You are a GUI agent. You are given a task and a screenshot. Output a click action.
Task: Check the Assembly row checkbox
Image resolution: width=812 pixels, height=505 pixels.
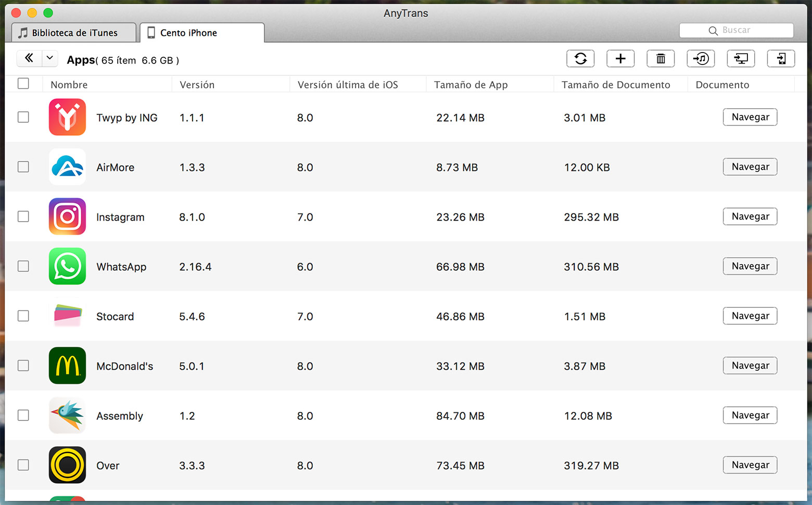[x=23, y=415]
